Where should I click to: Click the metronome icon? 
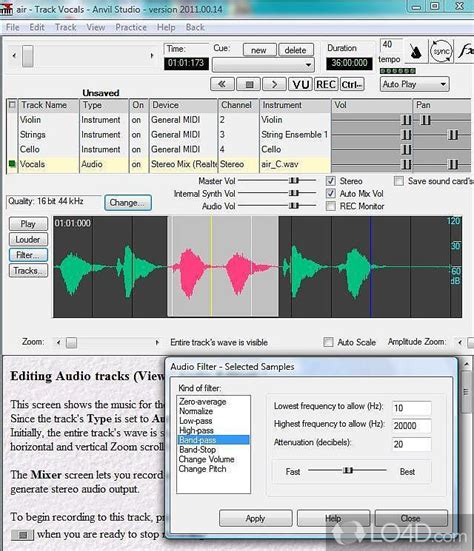[416, 51]
